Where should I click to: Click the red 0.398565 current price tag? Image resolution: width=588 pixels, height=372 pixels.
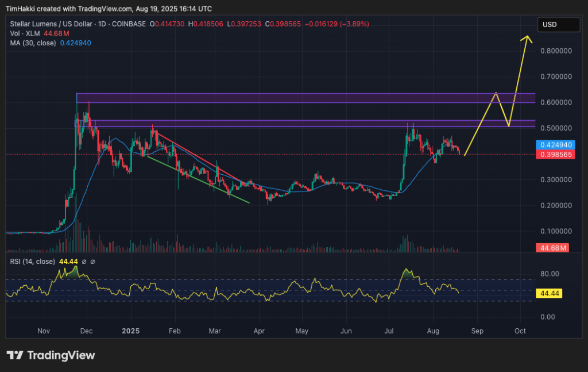554,155
